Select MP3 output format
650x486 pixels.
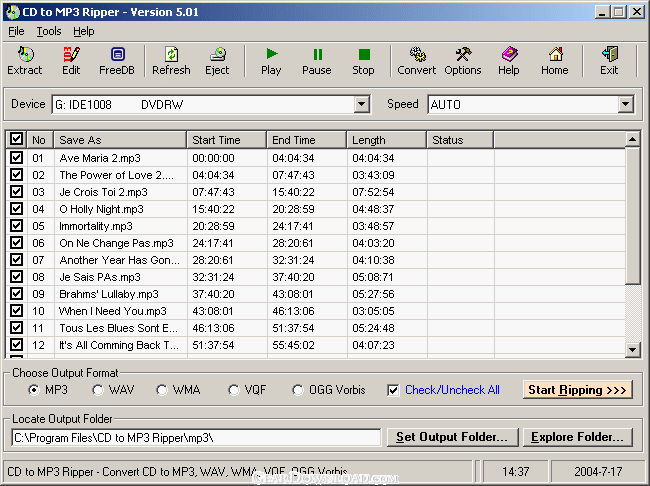click(x=34, y=390)
